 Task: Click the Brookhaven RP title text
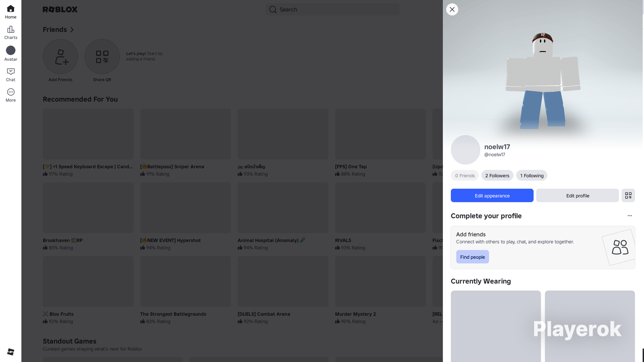click(x=63, y=240)
